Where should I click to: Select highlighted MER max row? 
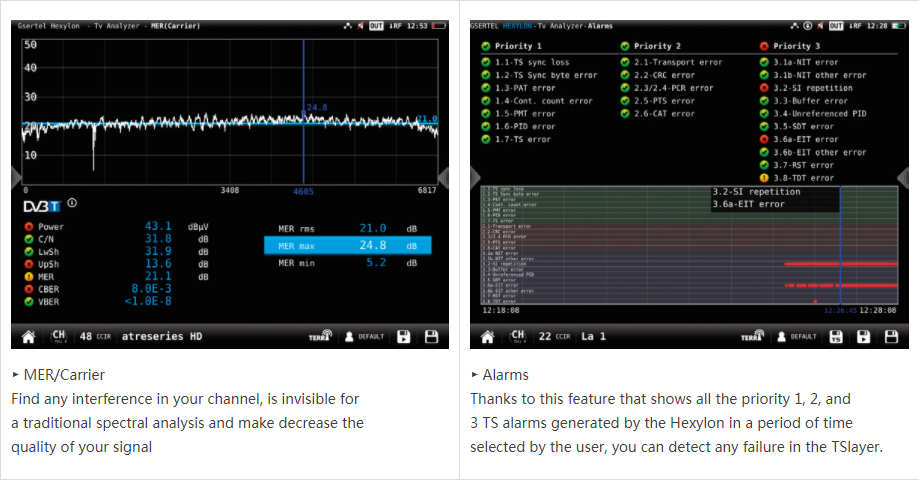point(347,246)
